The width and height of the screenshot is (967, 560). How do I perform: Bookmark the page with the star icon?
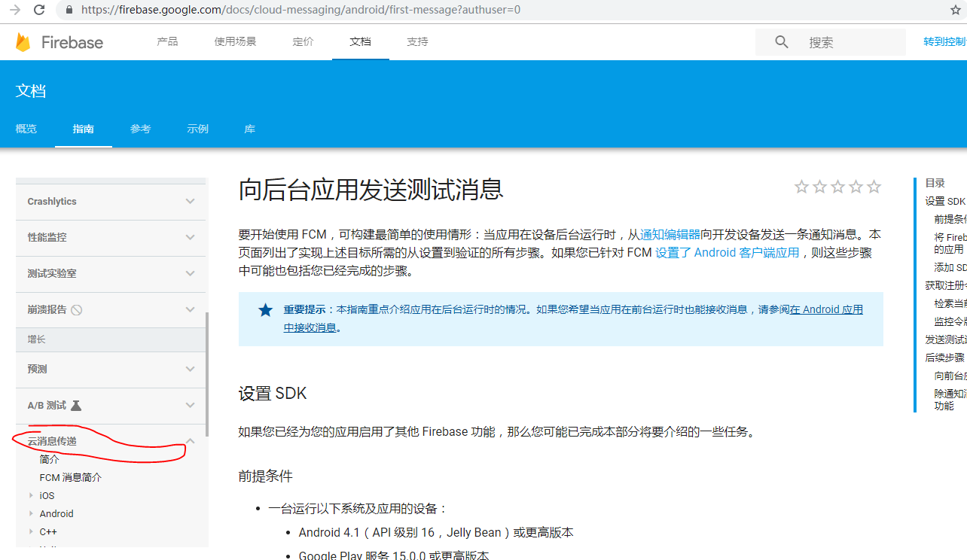(x=956, y=10)
